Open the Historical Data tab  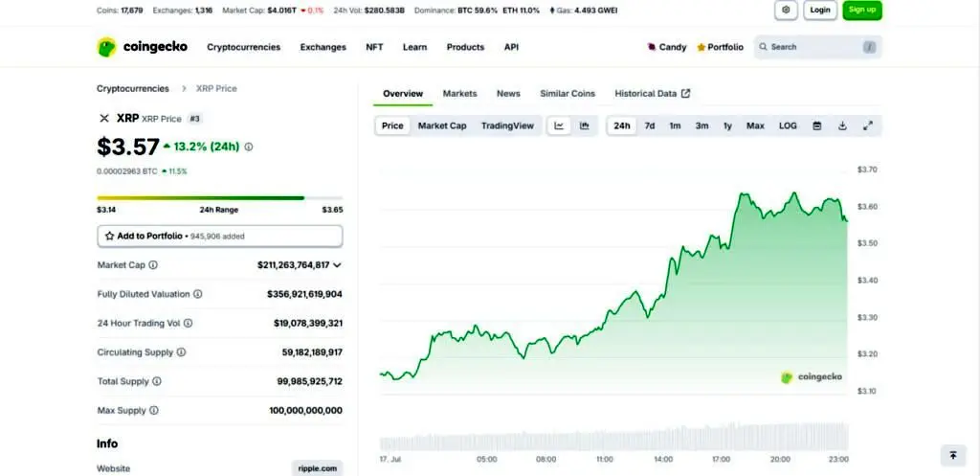(x=653, y=94)
